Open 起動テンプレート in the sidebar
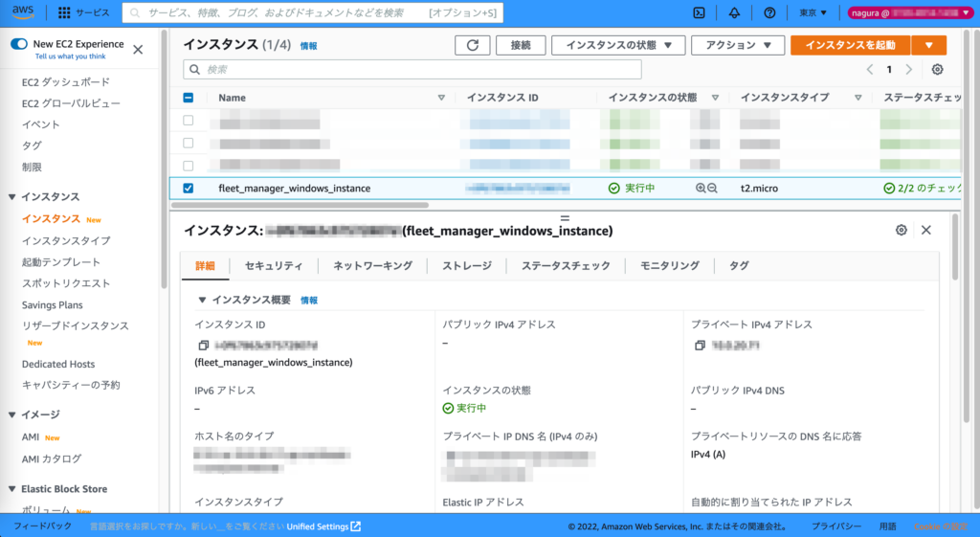This screenshot has height=537, width=980. [x=60, y=262]
